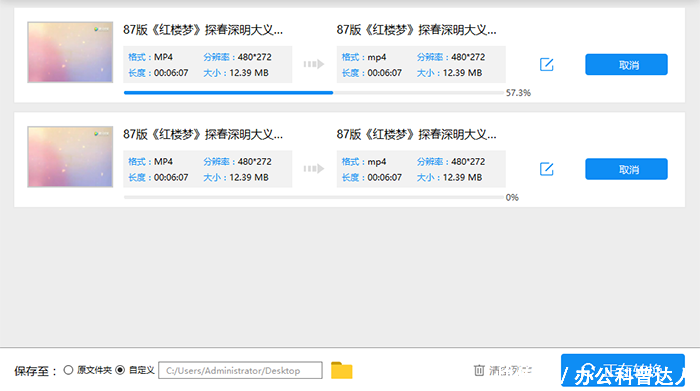Select the 自定义 radio button
Image resolution: width=700 pixels, height=391 pixels.
click(x=120, y=370)
